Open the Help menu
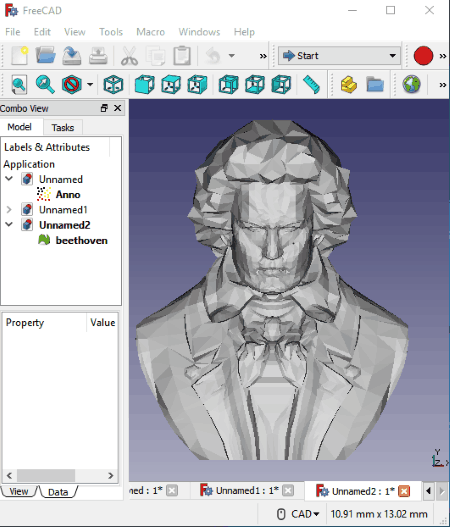This screenshot has height=527, width=450. pos(244,32)
